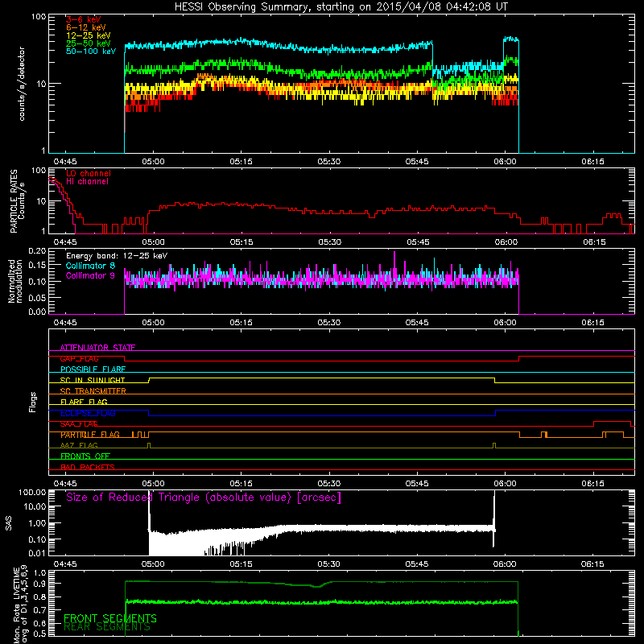The width and height of the screenshot is (644, 644).
Task: Click the Size of Reduced Triangle title
Action: tap(204, 497)
